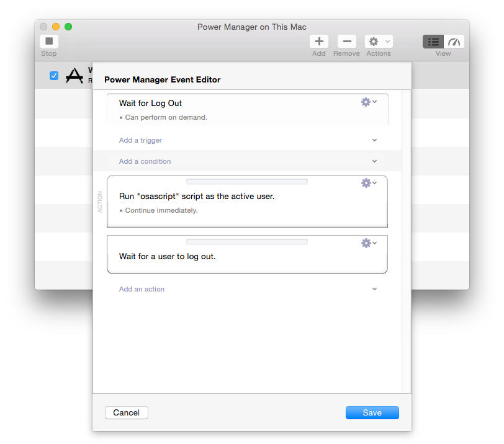Click the Add a trigger link
This screenshot has width=504, height=444.
(140, 140)
